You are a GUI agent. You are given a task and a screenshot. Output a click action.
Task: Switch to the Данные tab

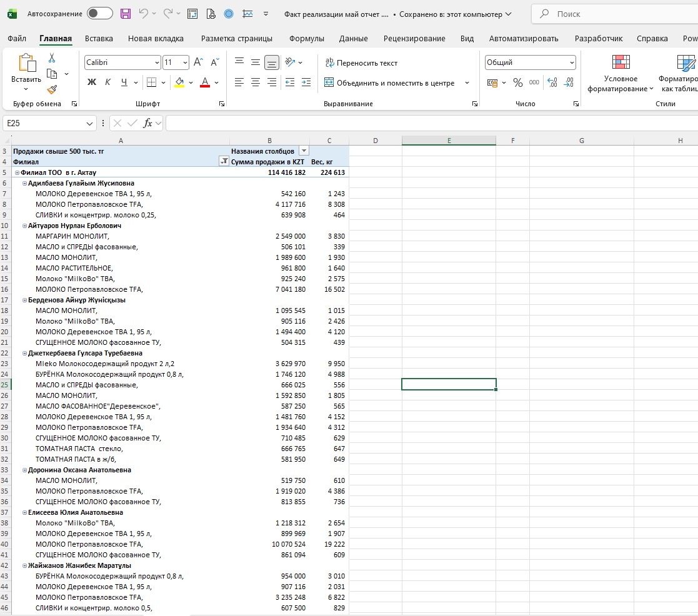pyautogui.click(x=354, y=38)
